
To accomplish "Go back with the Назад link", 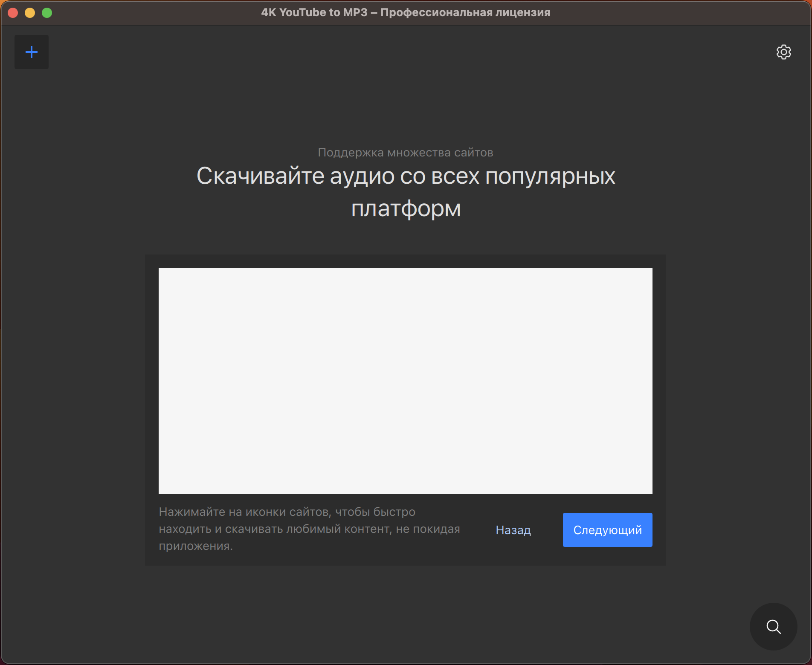I will (x=513, y=530).
